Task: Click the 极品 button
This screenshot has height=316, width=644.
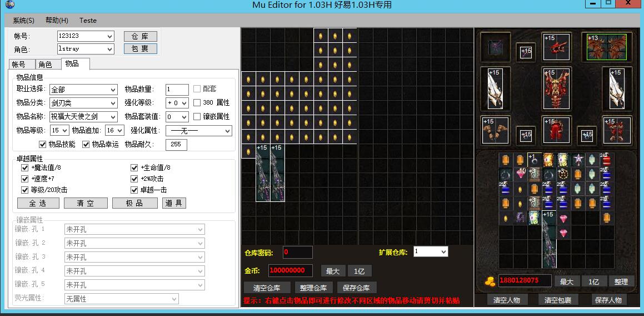Action: coord(134,203)
